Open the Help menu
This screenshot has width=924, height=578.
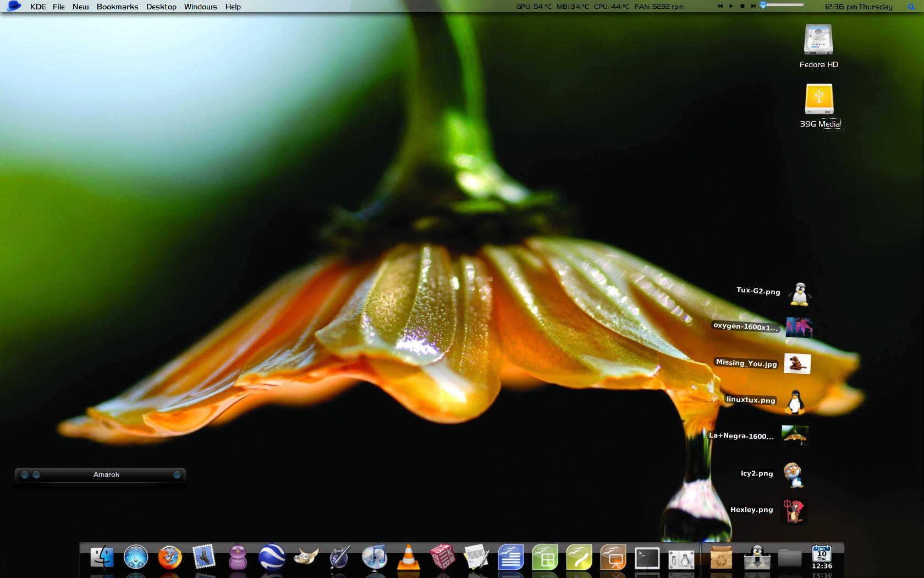click(233, 7)
